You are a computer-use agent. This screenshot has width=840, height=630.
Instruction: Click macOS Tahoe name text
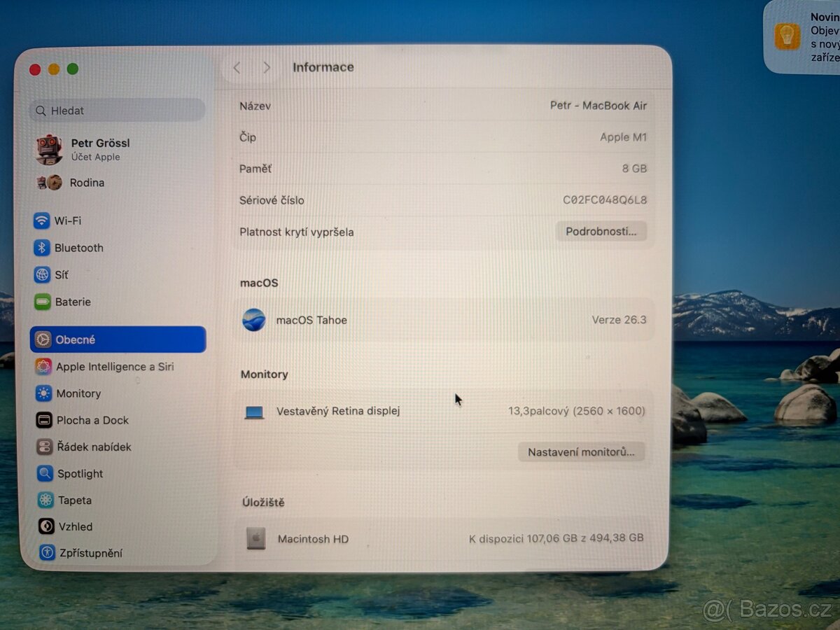click(x=311, y=320)
